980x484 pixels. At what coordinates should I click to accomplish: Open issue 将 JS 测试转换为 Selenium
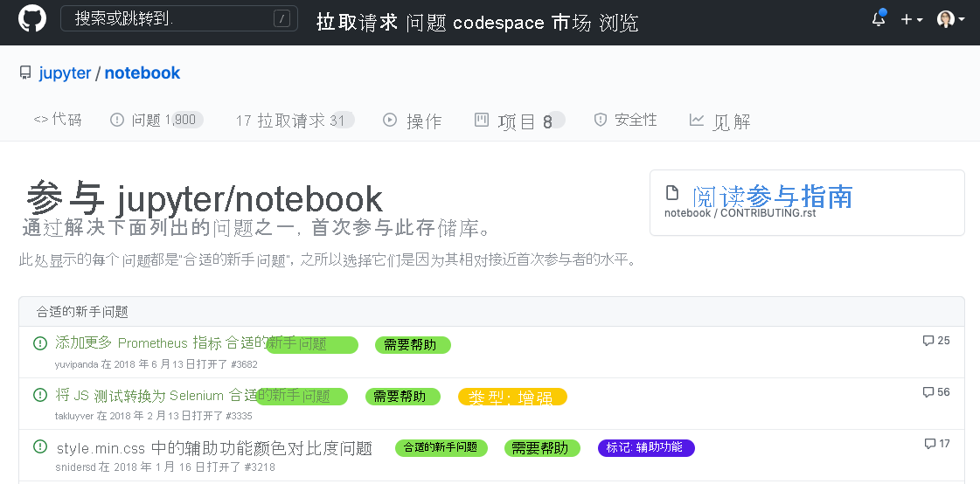point(139,395)
